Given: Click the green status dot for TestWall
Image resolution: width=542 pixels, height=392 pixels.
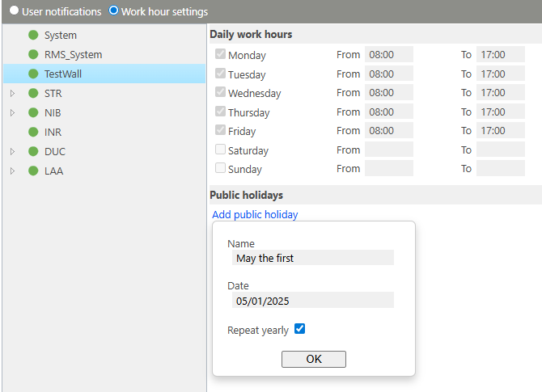Looking at the screenshot, I should point(33,74).
